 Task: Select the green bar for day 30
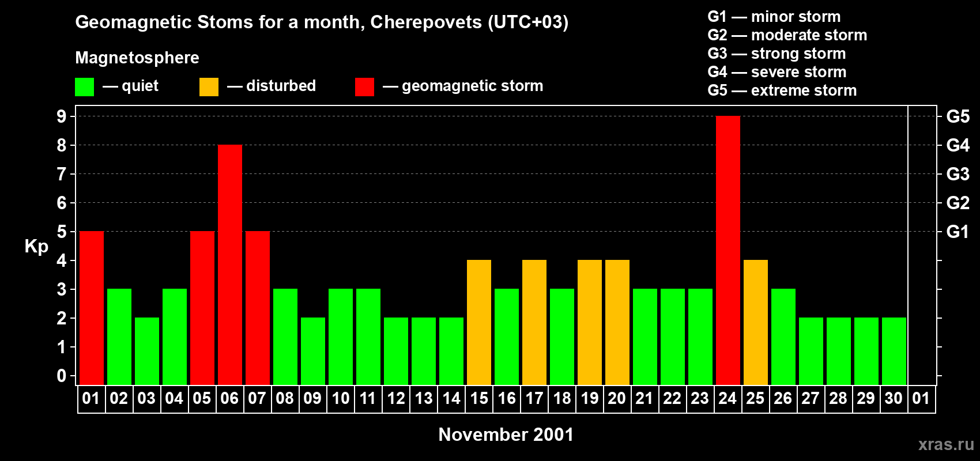(x=894, y=352)
